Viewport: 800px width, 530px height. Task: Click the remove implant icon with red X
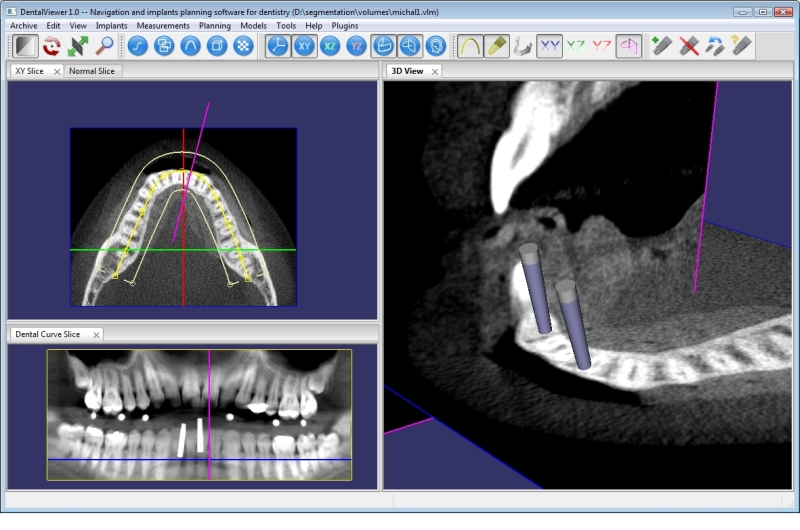click(689, 46)
